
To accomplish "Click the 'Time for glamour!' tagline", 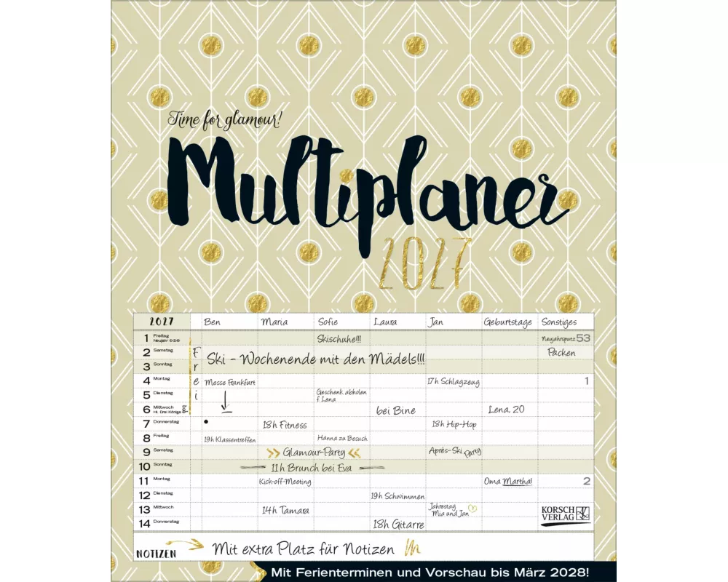I will [225, 120].
